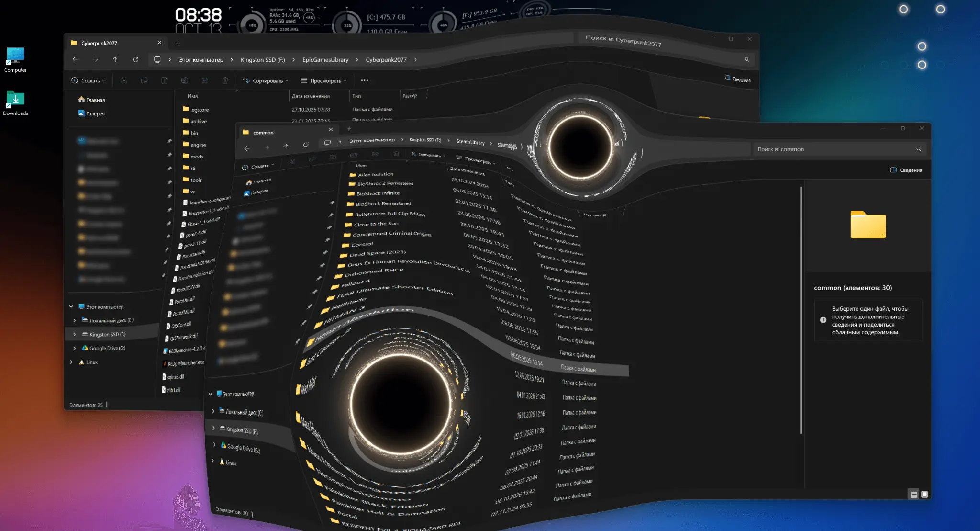Add a new tab in Cyberpunk2077 window
980x531 pixels.
(x=178, y=43)
